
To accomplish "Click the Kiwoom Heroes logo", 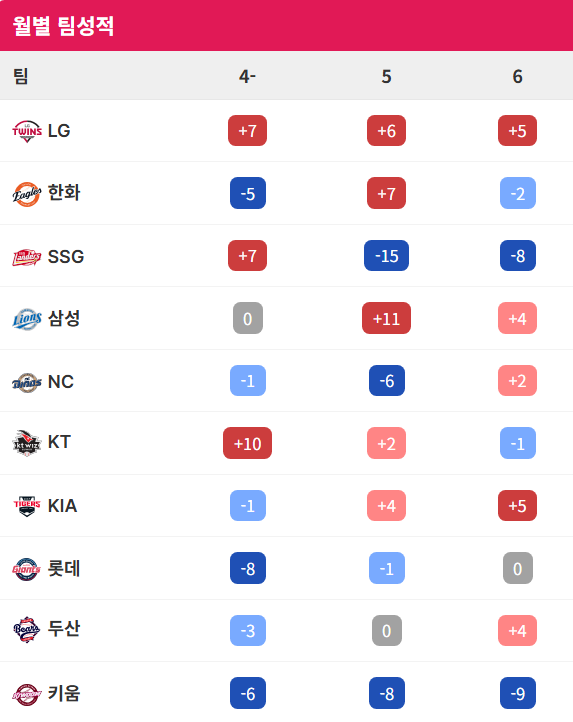I will [x=27, y=694].
